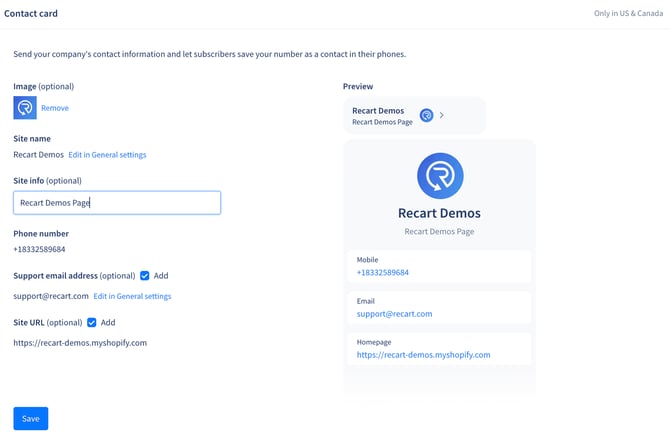This screenshot has width=670, height=442.
Task: Open Edit in General settings for site name
Action: point(107,155)
